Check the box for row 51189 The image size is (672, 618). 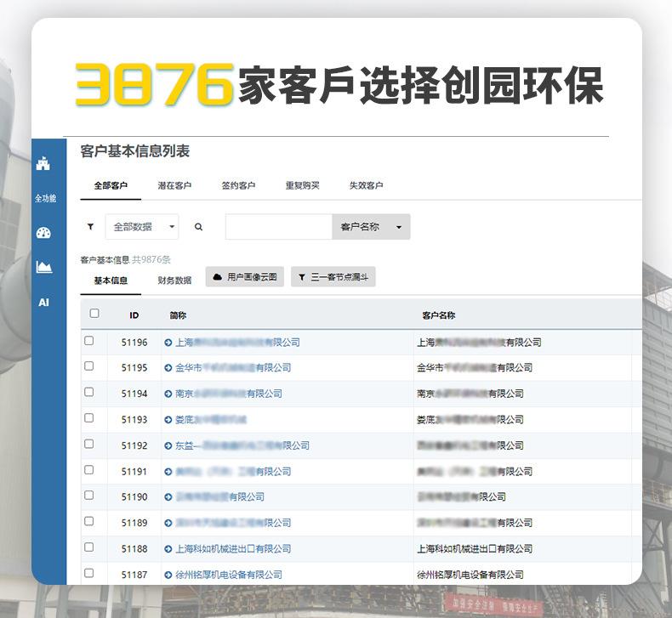tap(88, 521)
